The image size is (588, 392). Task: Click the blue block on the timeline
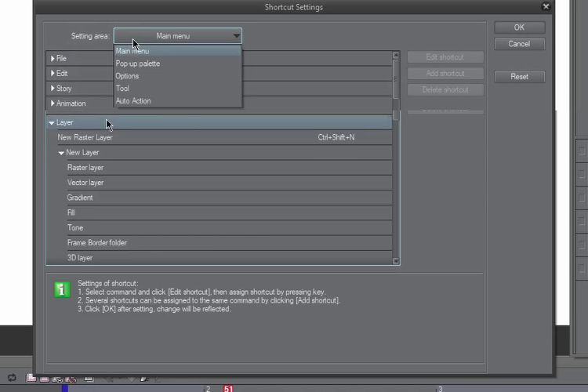pyautogui.click(x=65, y=389)
